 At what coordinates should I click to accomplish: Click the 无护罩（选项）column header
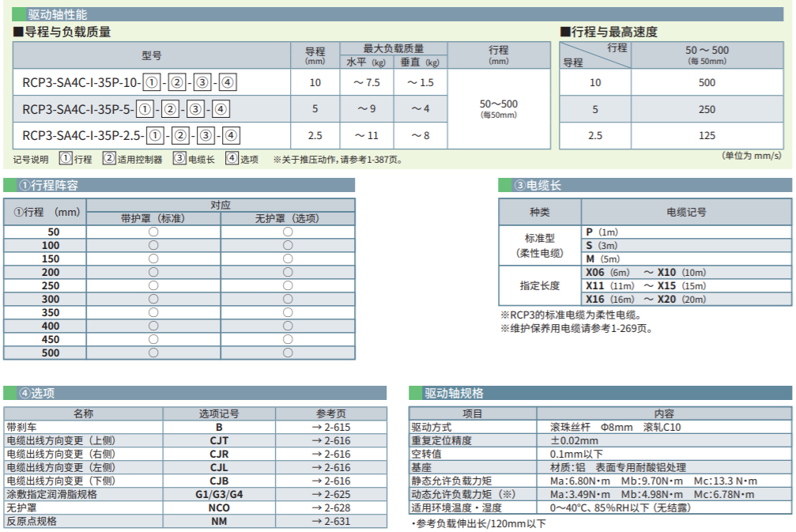pyautogui.click(x=287, y=218)
